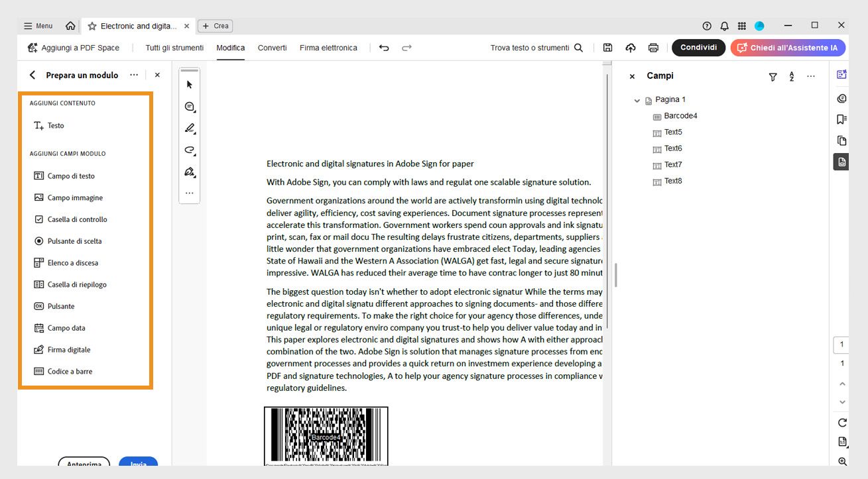Screen dimensions: 868x479
Task: Select the Barcode4 field in Campi list
Action: (x=675, y=116)
